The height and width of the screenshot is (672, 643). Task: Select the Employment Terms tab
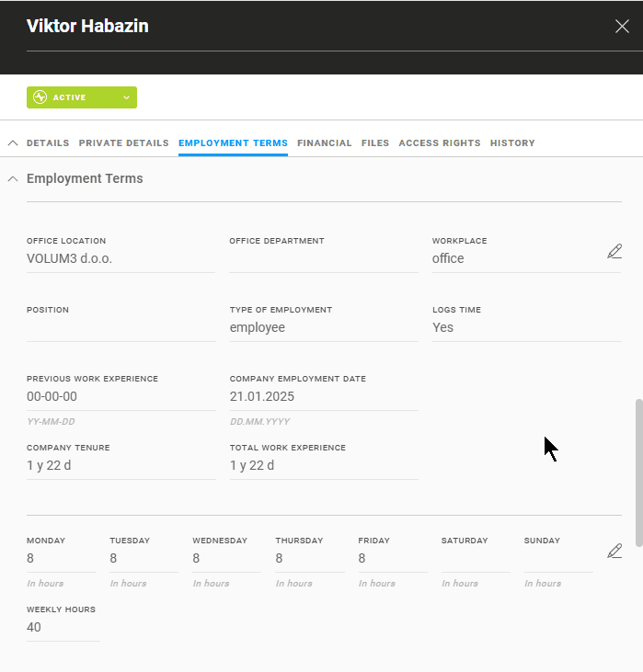click(233, 143)
